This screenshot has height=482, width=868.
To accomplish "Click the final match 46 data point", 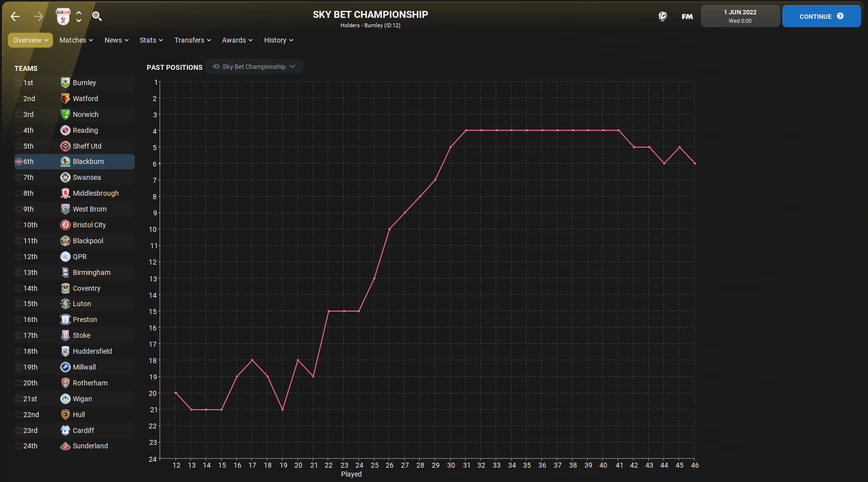I will click(x=694, y=163).
